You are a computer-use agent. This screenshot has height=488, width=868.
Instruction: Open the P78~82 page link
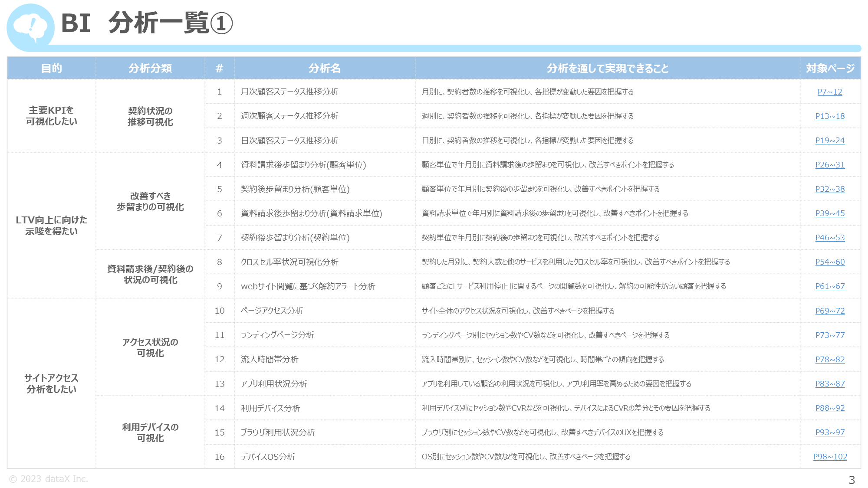tap(830, 360)
